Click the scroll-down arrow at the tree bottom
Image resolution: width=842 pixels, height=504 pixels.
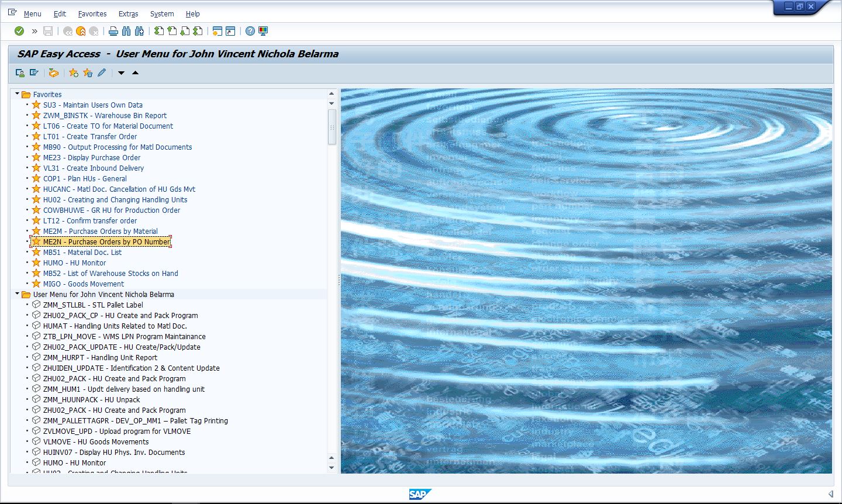(x=332, y=468)
